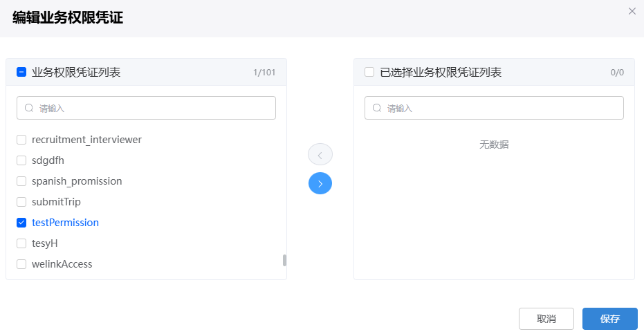This screenshot has height=334, width=644.
Task: Click the 1/101 count text
Action: pos(264,73)
